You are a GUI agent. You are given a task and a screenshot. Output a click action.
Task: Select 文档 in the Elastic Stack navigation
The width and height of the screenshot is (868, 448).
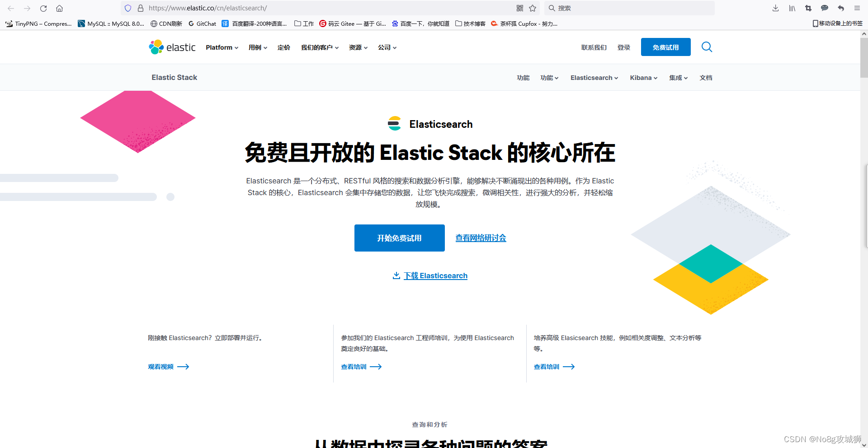[x=706, y=78]
